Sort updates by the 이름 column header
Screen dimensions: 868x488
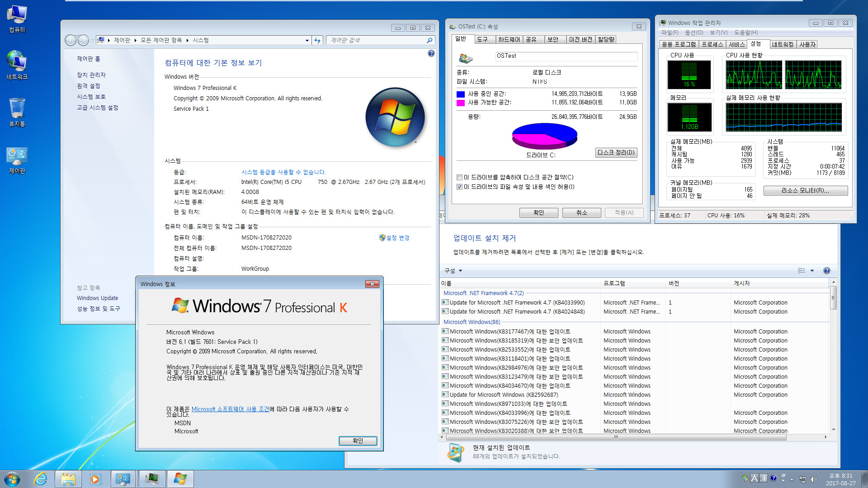point(520,283)
